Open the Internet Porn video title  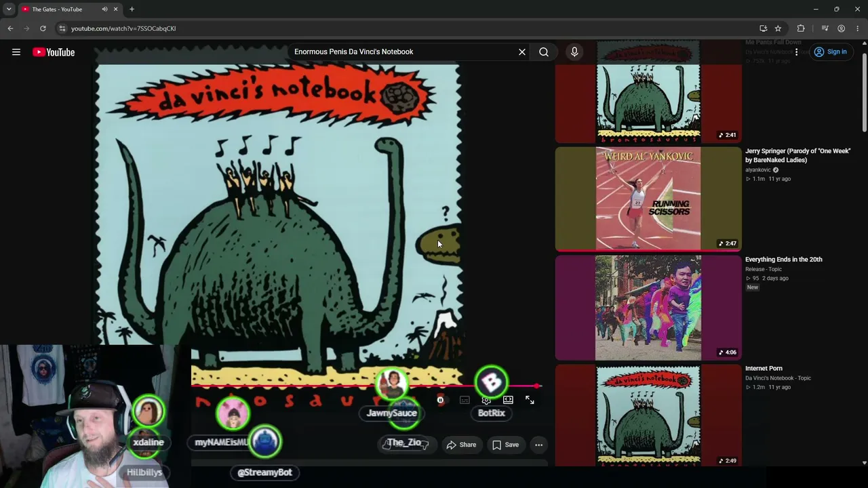pyautogui.click(x=764, y=369)
